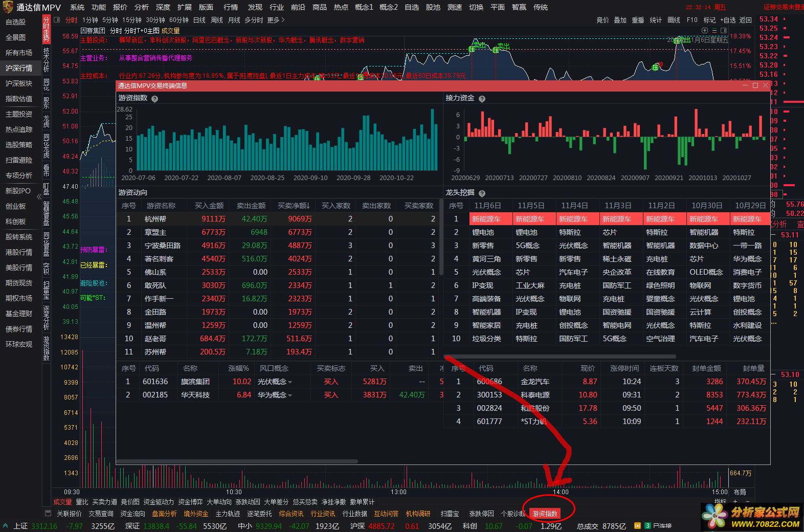Open help icon beside 龙头挖掘

tap(482, 193)
